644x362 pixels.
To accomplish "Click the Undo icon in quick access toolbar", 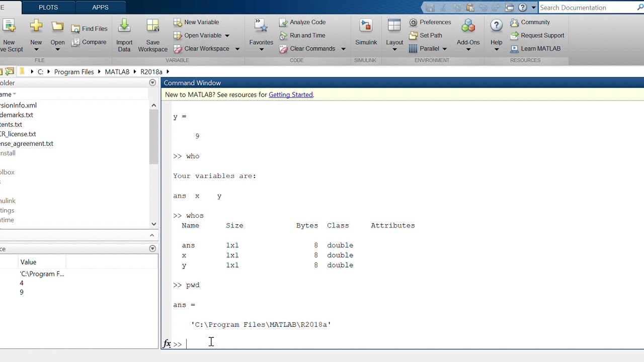I will click(483, 8).
